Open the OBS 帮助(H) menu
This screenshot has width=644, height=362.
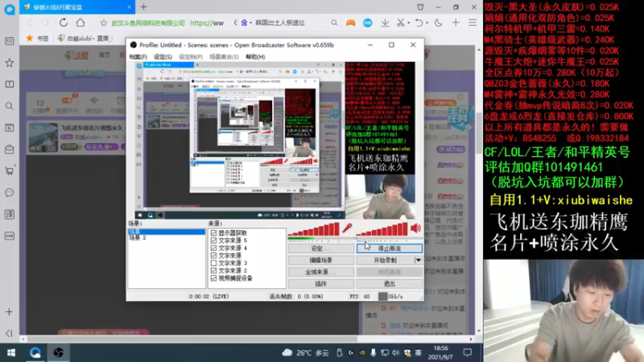tap(255, 56)
